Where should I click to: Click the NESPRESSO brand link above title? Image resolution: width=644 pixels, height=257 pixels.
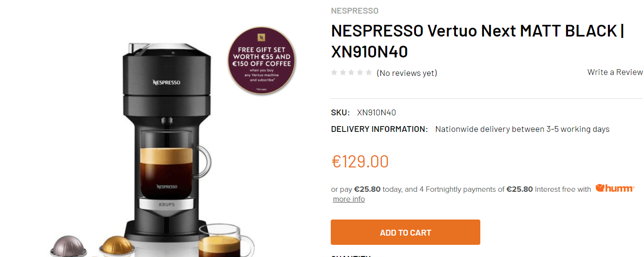[x=355, y=11]
